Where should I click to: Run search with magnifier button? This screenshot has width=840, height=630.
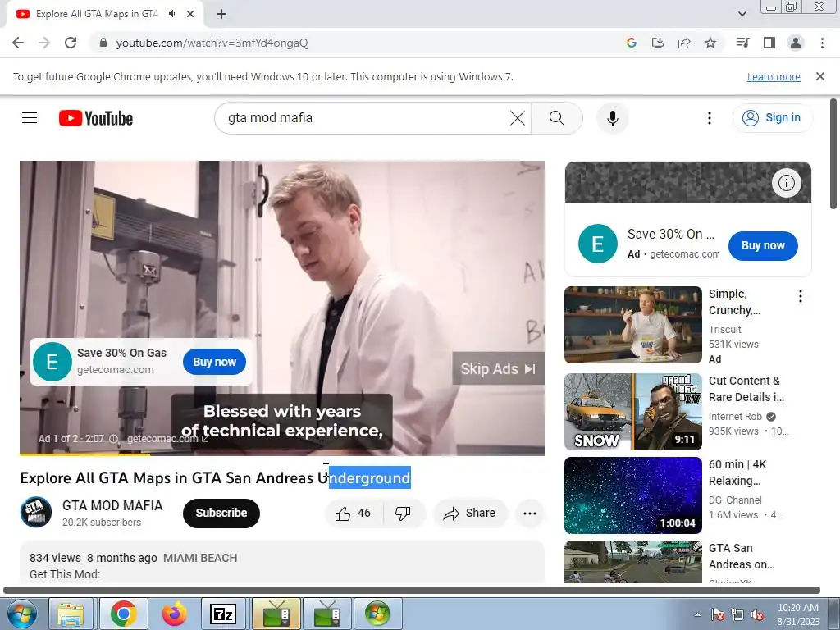coord(557,118)
